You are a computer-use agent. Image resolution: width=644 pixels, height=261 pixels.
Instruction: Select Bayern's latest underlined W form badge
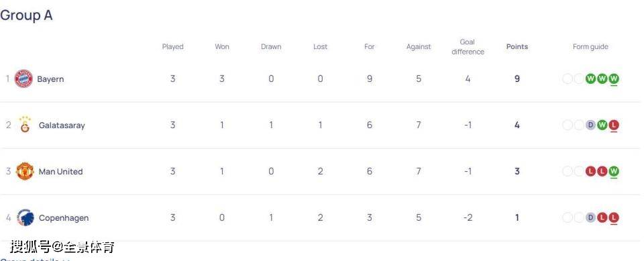[614, 79]
